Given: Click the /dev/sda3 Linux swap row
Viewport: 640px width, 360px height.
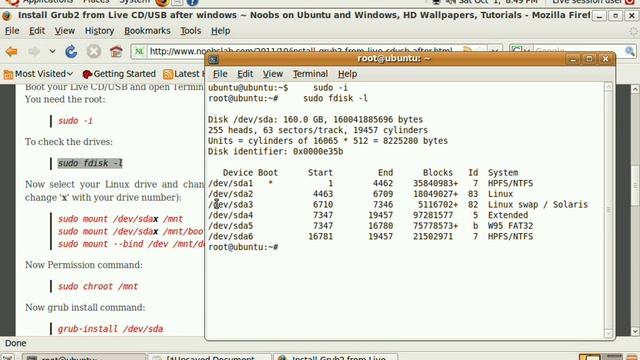Looking at the screenshot, I should coord(398,205).
